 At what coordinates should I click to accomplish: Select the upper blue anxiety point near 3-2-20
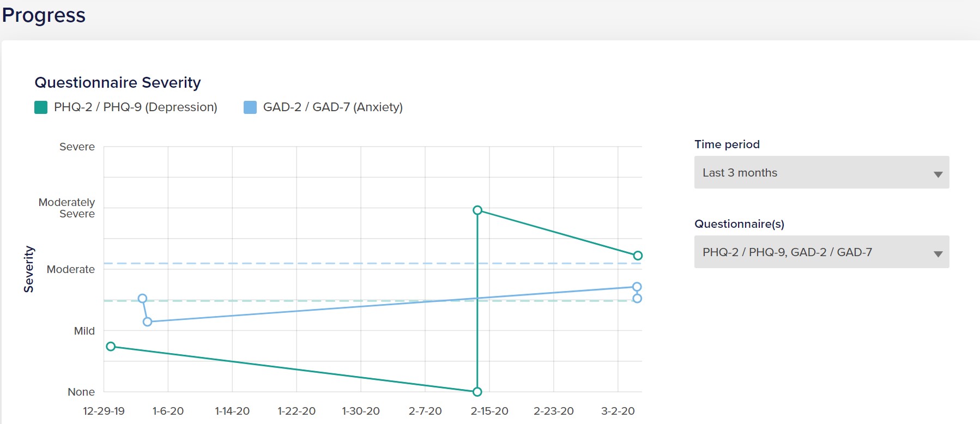click(637, 287)
